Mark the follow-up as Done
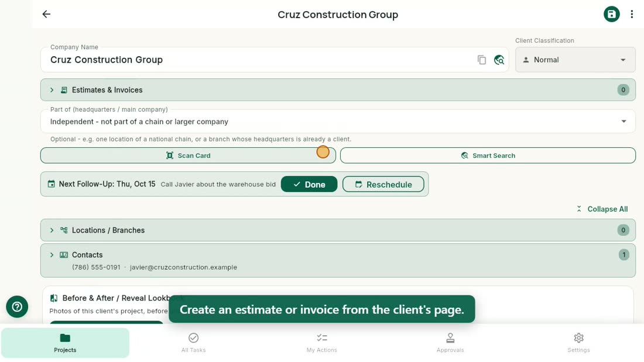The height and width of the screenshot is (362, 644). pyautogui.click(x=309, y=184)
